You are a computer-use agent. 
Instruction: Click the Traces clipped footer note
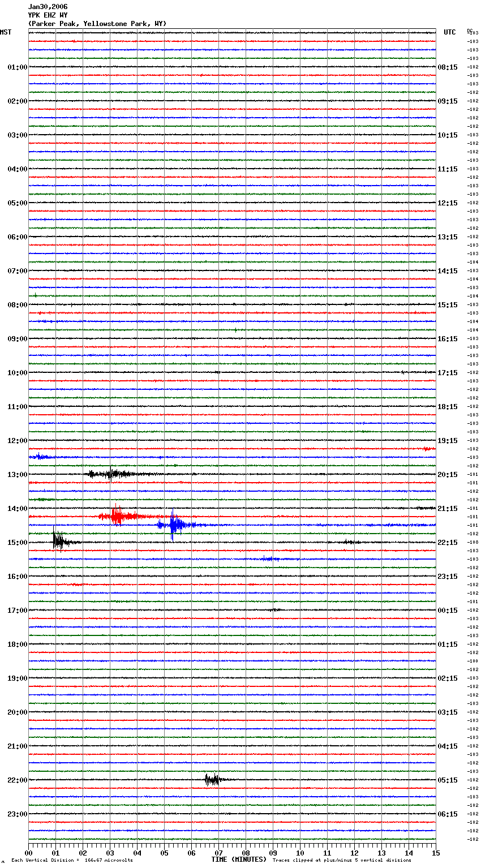click(342, 861)
